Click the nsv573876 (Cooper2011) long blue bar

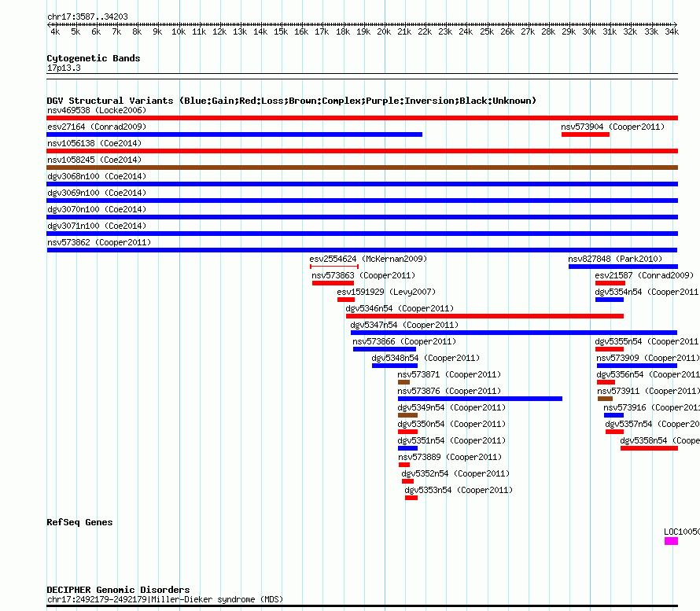click(x=480, y=399)
